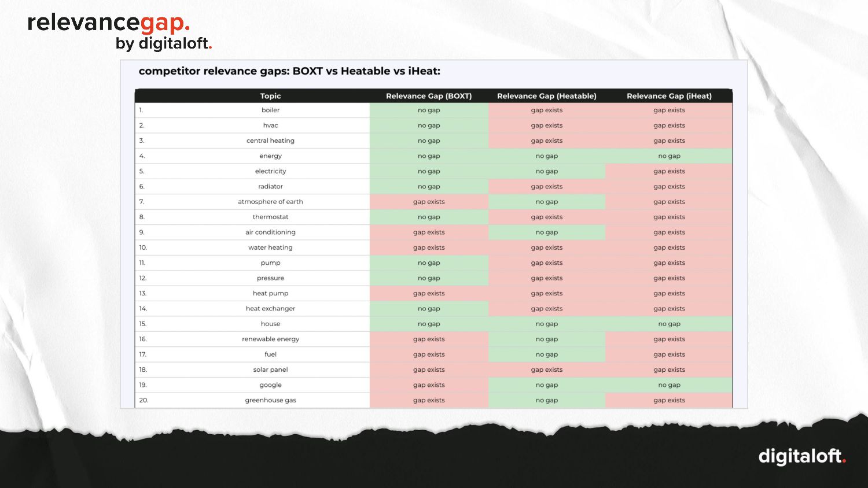The image size is (868, 488).
Task: Select the 'greenhouse gas' topic cell
Action: click(x=270, y=400)
